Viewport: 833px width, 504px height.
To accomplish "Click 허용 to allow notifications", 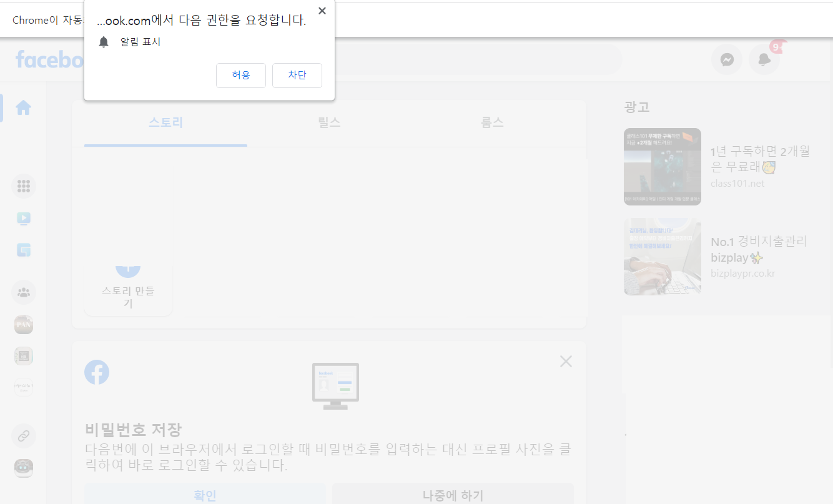I will click(241, 76).
